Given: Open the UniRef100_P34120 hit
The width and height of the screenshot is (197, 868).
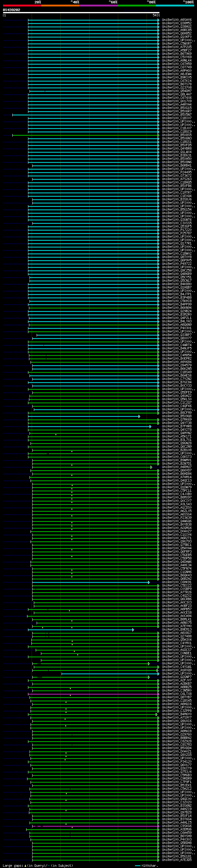Looking at the screenshot, I should (x=177, y=761).
